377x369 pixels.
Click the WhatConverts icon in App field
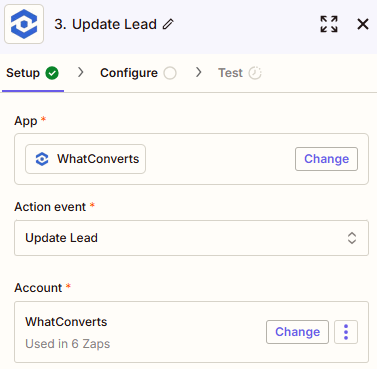(x=42, y=159)
